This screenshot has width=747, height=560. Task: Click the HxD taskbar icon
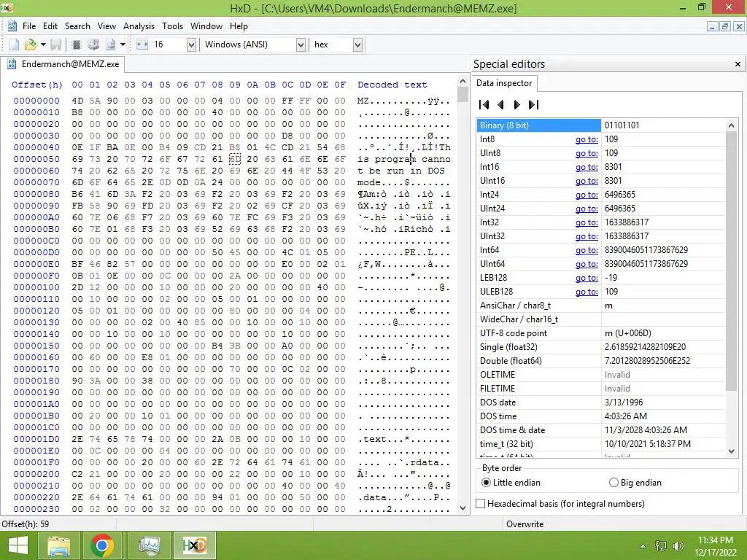pos(194,545)
